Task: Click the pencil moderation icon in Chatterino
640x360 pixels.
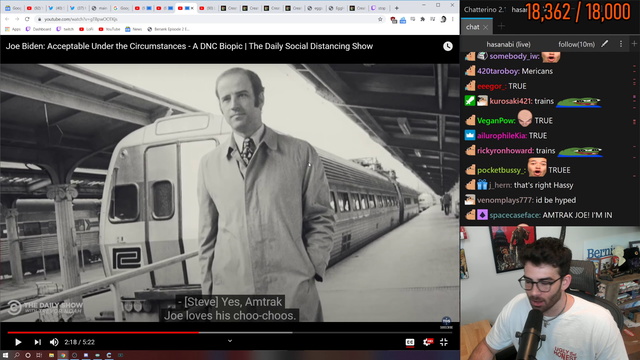Action: pyautogui.click(x=604, y=44)
